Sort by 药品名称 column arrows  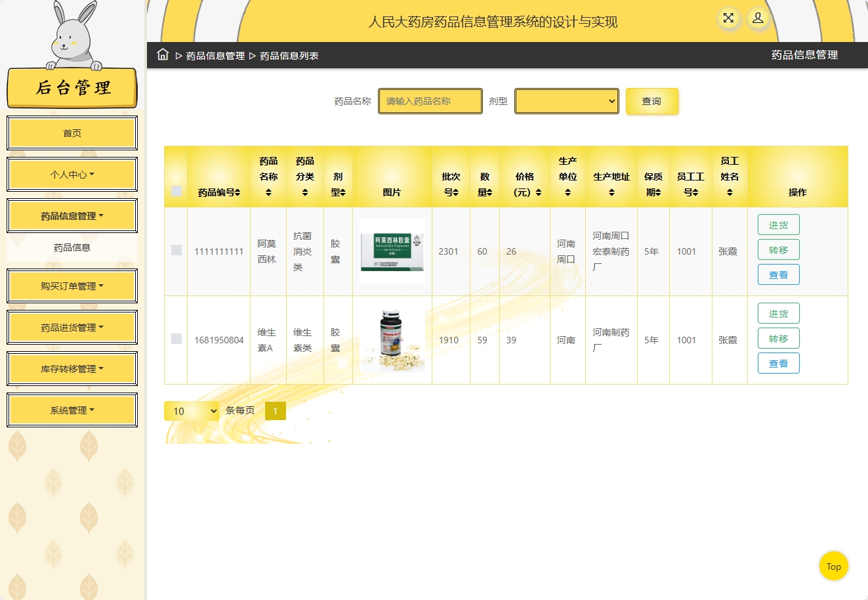pyautogui.click(x=268, y=192)
